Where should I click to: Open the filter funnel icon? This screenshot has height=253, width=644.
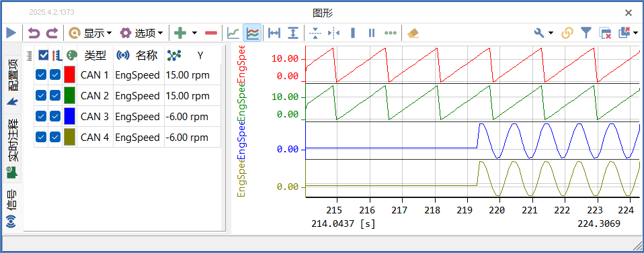(x=586, y=33)
